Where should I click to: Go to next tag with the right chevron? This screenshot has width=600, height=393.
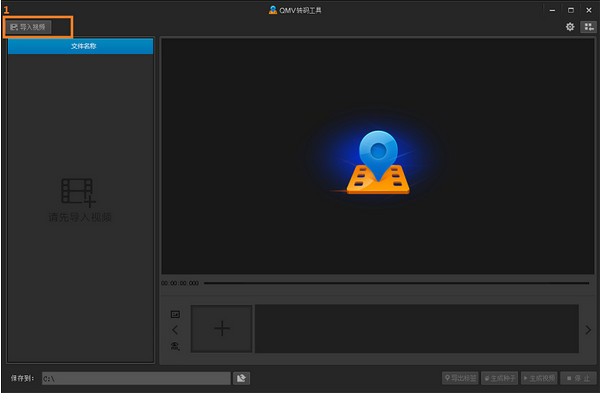[x=588, y=330]
